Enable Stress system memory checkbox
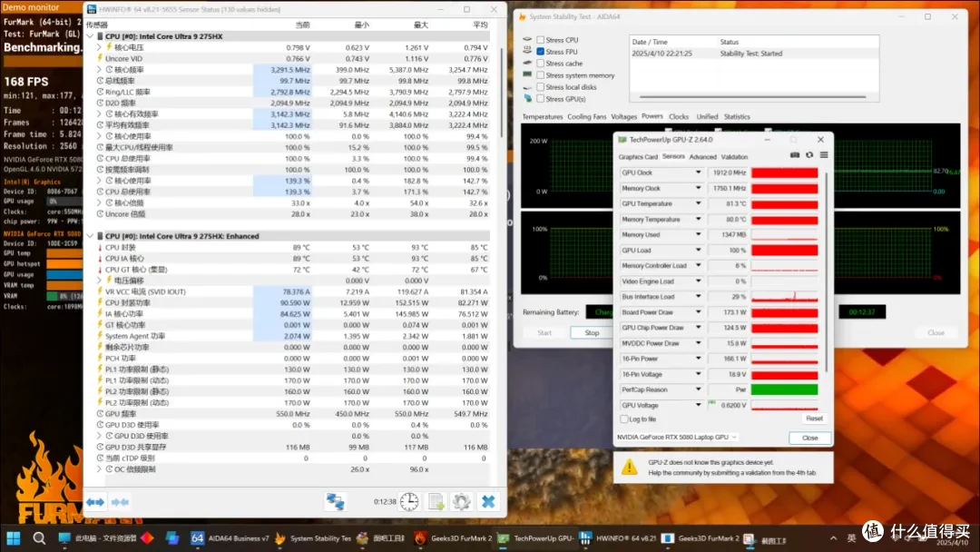This screenshot has width=980, height=552. (541, 75)
